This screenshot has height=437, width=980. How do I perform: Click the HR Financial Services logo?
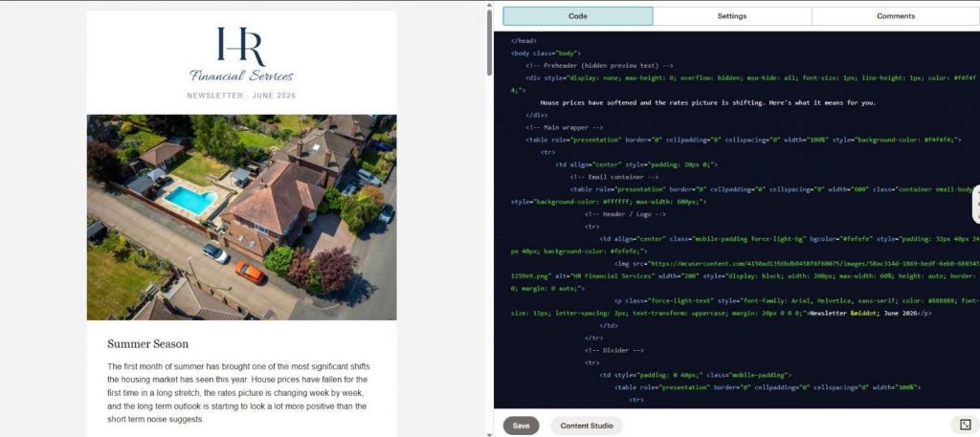(241, 55)
